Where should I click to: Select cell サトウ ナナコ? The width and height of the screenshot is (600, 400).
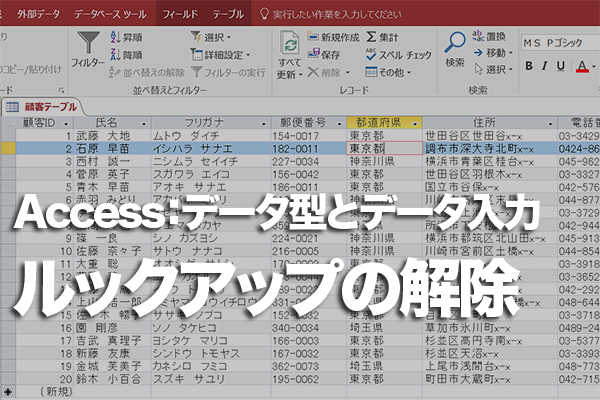pyautogui.click(x=211, y=251)
